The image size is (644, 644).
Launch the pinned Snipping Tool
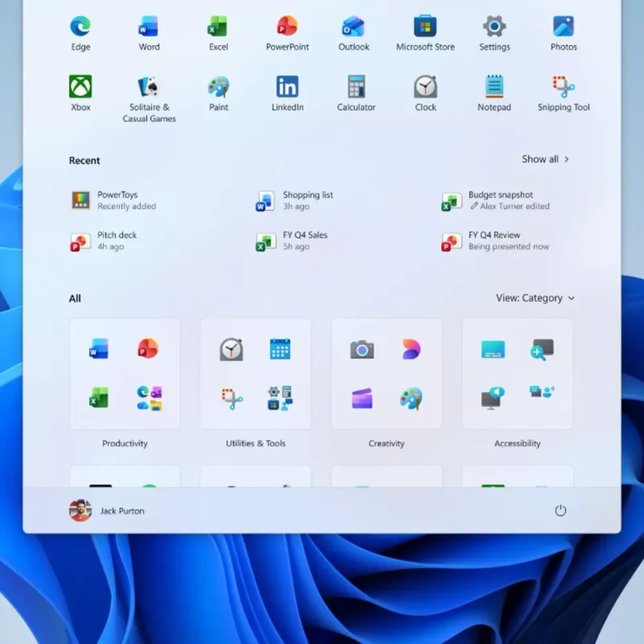click(x=563, y=93)
